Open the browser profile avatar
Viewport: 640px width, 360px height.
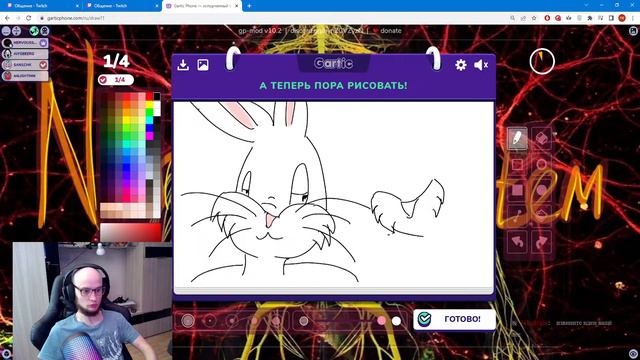point(622,18)
